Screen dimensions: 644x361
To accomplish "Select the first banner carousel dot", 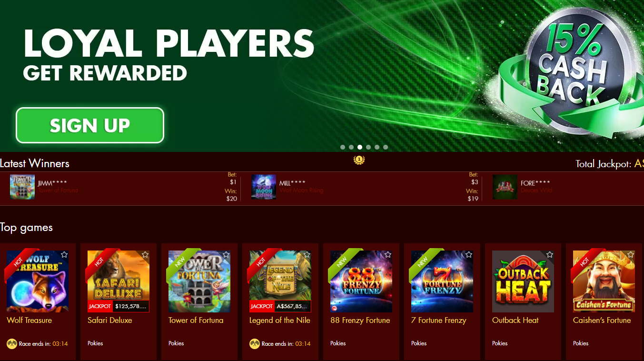I will [x=343, y=147].
